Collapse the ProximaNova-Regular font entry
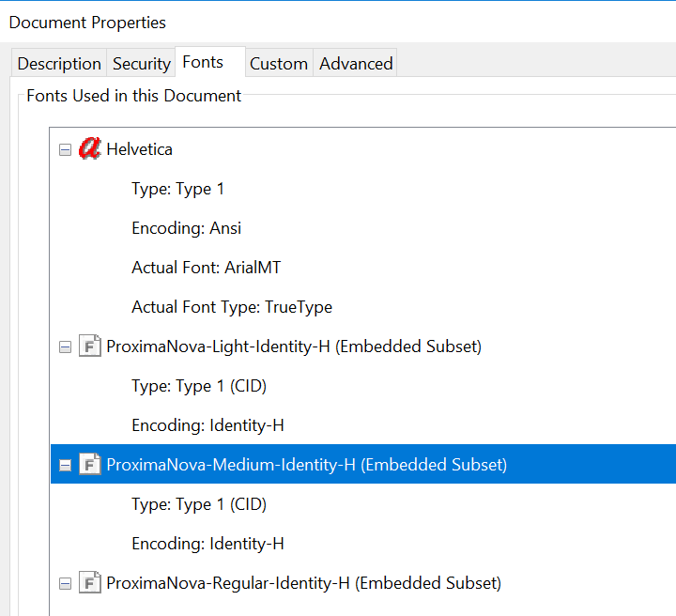The width and height of the screenshot is (676, 616). click(65, 584)
